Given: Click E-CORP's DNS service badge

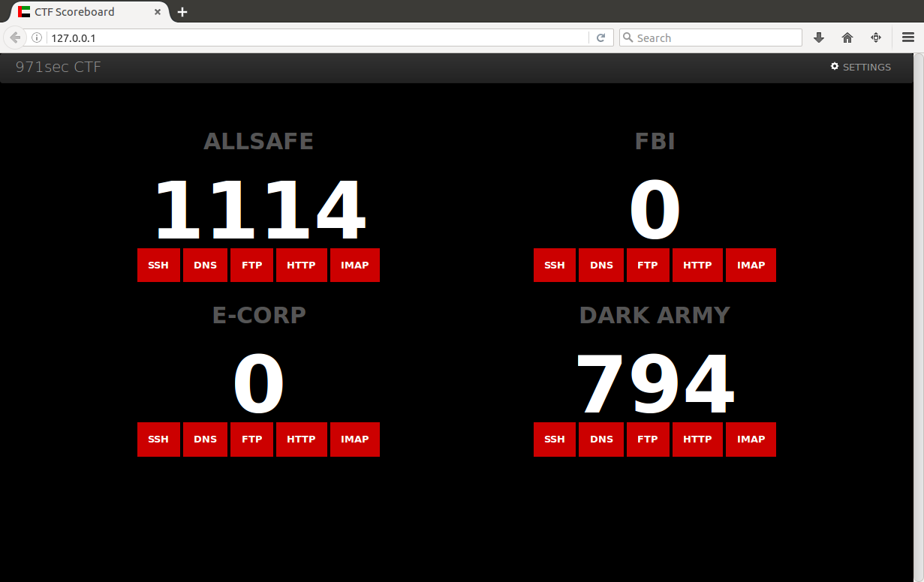Looking at the screenshot, I should [205, 439].
